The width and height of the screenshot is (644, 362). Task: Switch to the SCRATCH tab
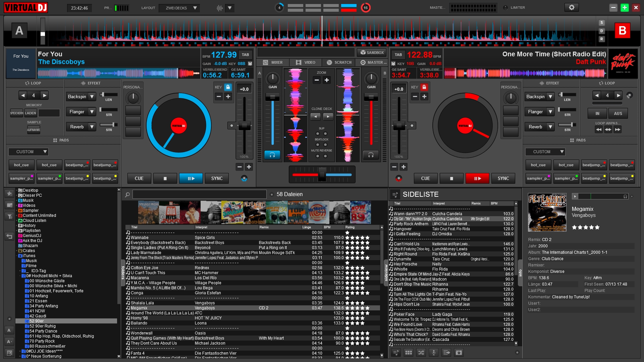[340, 62]
